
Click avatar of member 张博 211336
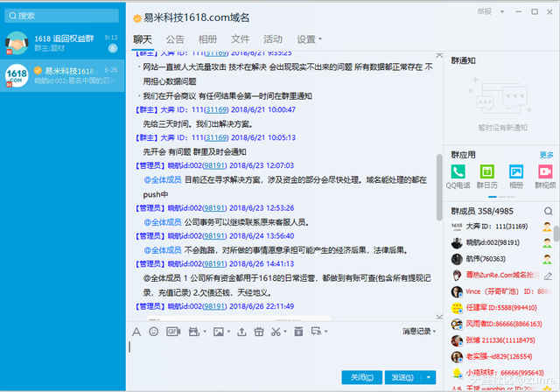(x=457, y=340)
